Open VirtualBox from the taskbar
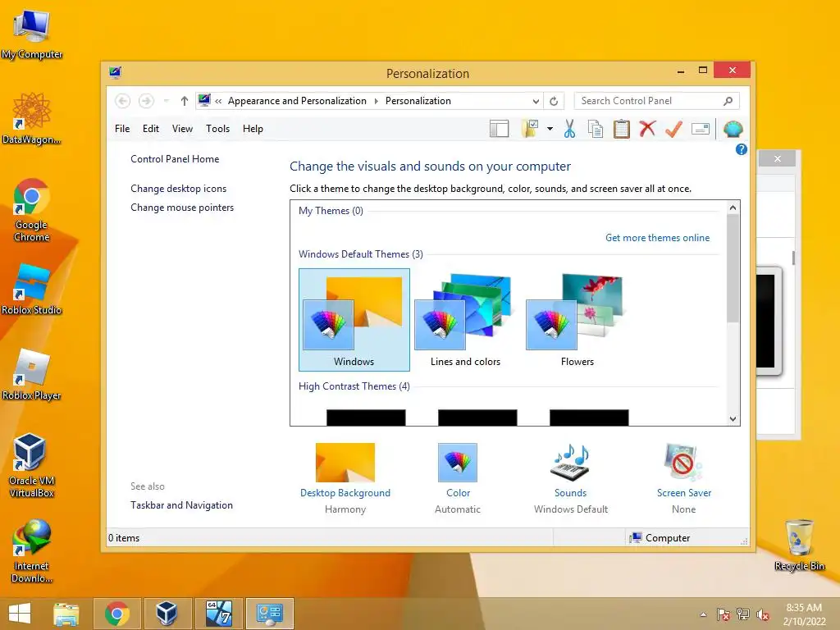840x630 pixels. pyautogui.click(x=167, y=614)
